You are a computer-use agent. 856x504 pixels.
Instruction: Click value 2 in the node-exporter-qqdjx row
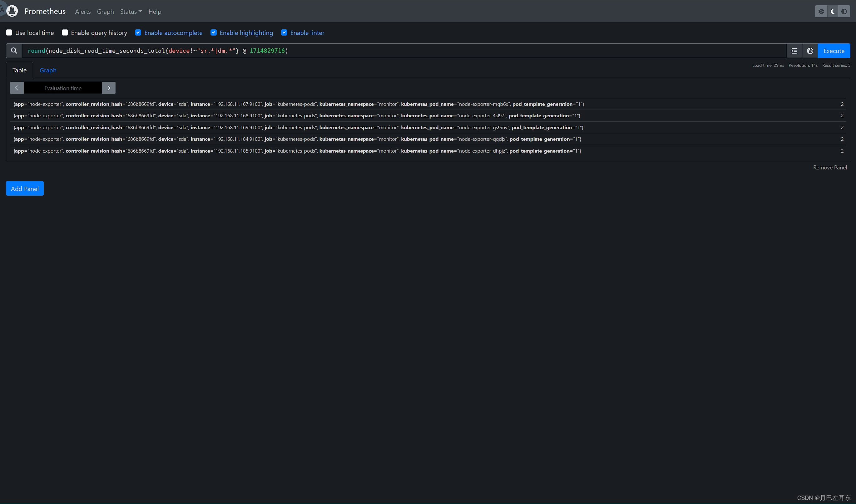point(842,139)
